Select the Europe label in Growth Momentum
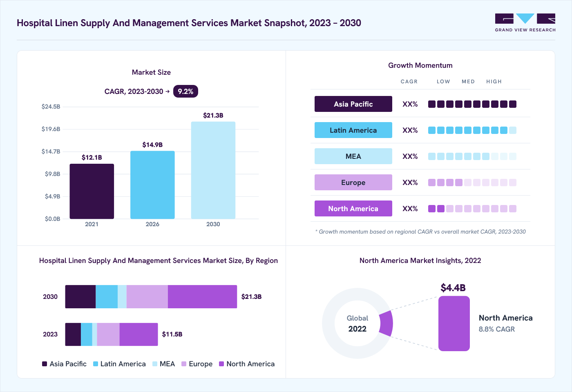Screen dimensions: 572x392 353,183
